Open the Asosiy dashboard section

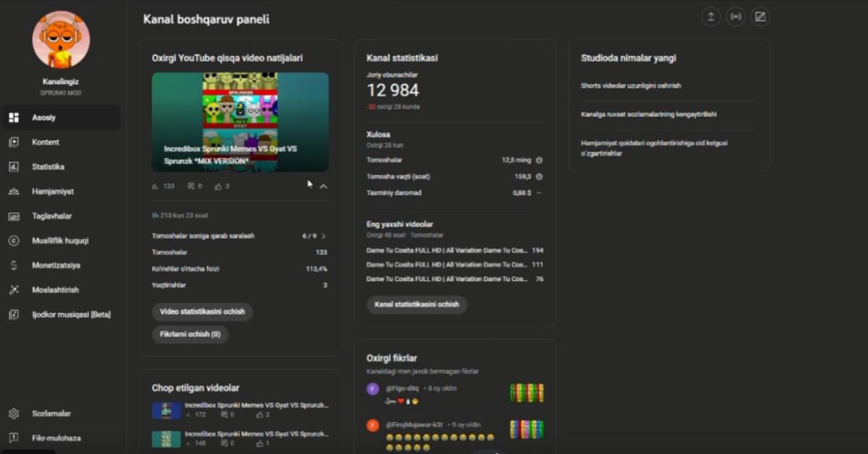60,117
